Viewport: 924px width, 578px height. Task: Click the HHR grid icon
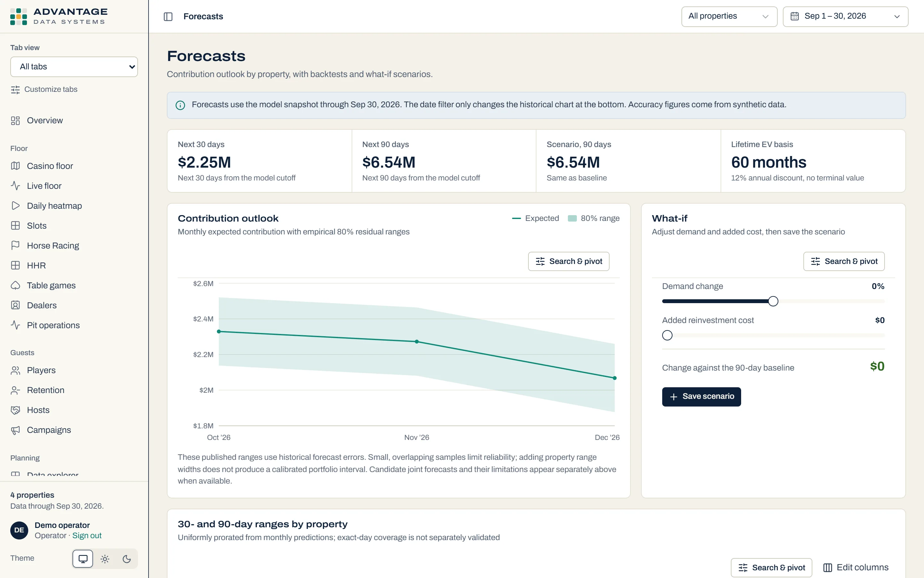click(x=15, y=265)
